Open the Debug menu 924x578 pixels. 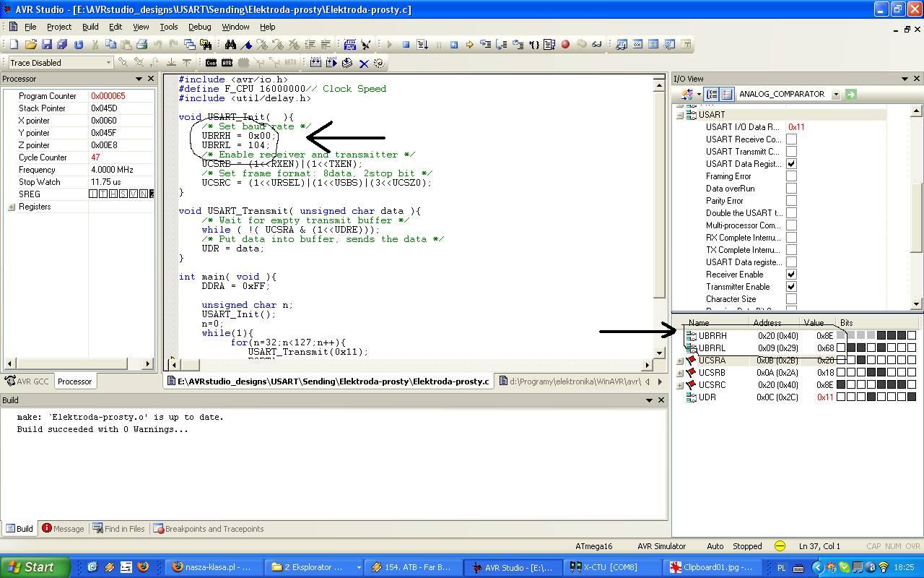(199, 27)
